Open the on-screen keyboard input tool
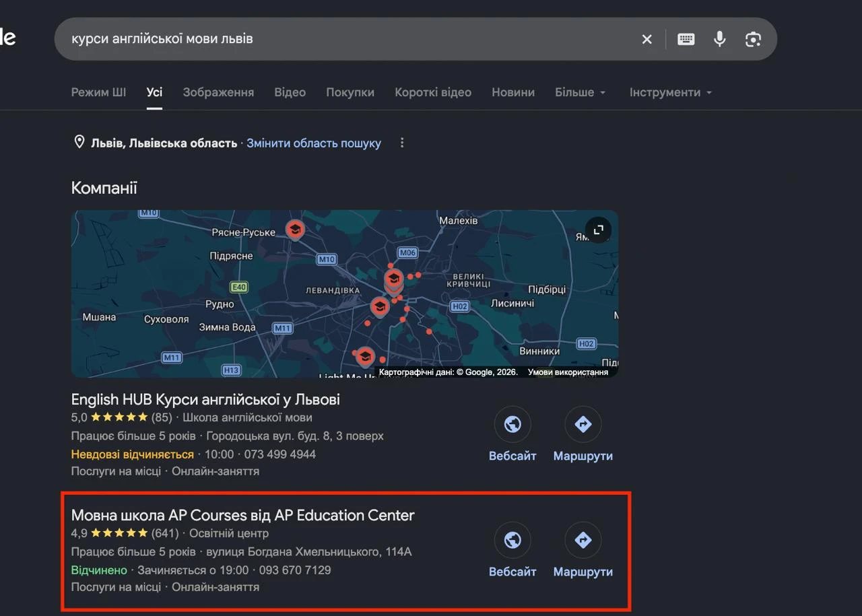862x616 pixels. 686,39
